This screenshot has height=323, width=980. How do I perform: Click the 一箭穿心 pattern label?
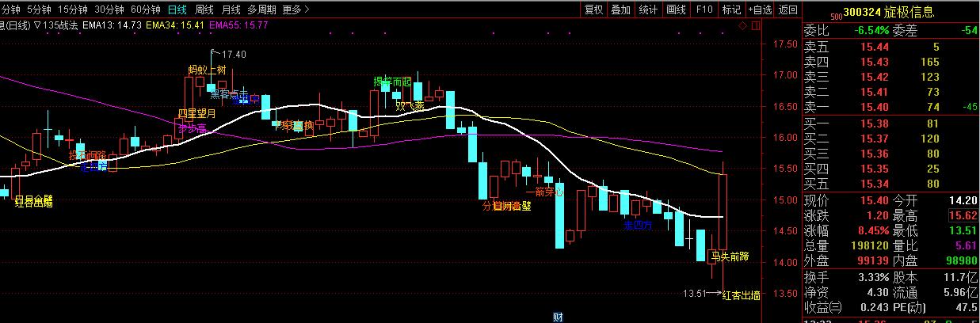click(544, 191)
